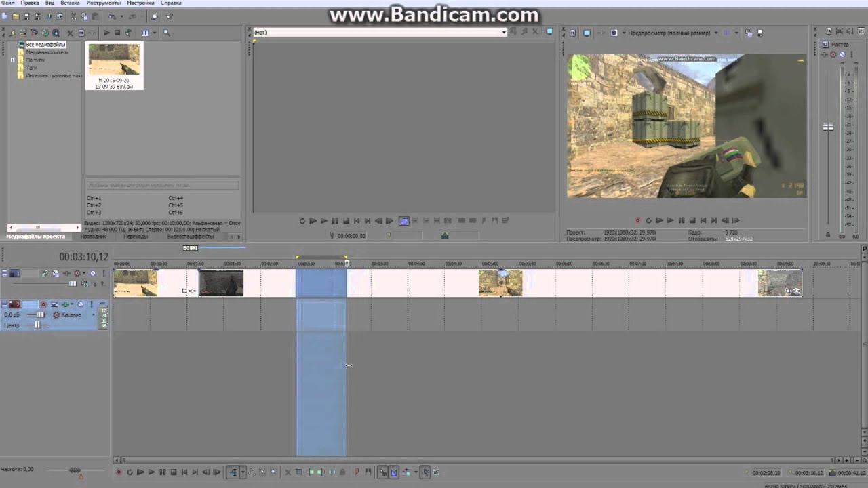The height and width of the screenshot is (488, 868).
Task: Click the Trim icon in timeline toolbar
Action: pos(298,472)
